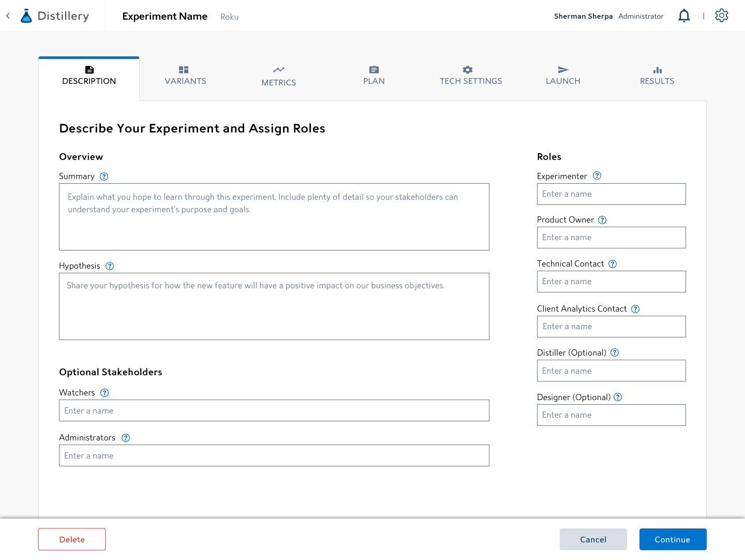The width and height of the screenshot is (745, 560).
Task: Open help icon next to Watchers
Action: (105, 393)
